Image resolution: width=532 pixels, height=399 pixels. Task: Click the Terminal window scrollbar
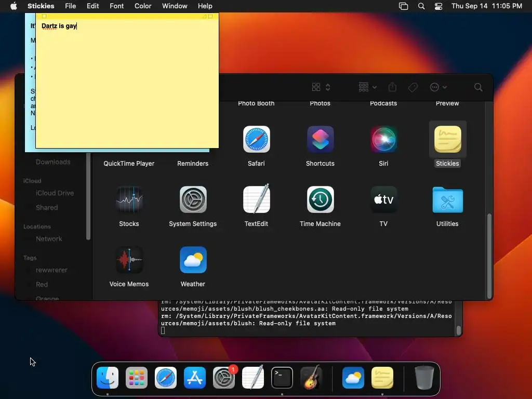[458, 330]
